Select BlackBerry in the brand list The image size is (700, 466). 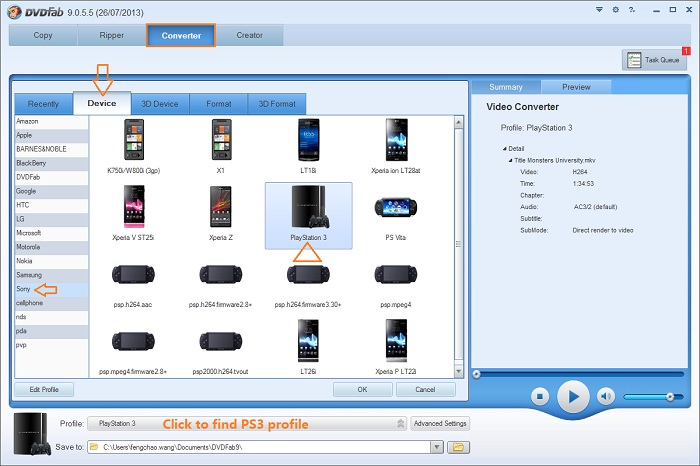click(52, 163)
